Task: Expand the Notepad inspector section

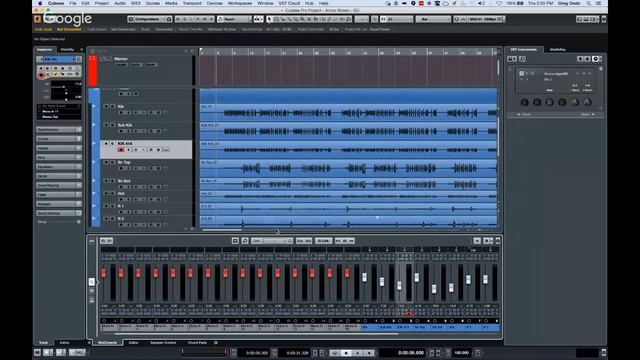Action: coord(59,204)
